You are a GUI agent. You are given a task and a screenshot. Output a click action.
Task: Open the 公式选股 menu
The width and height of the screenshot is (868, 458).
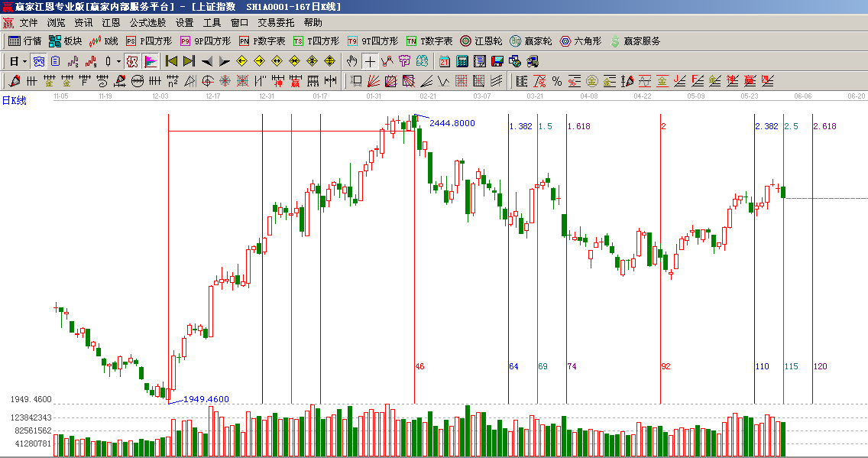[x=147, y=23]
